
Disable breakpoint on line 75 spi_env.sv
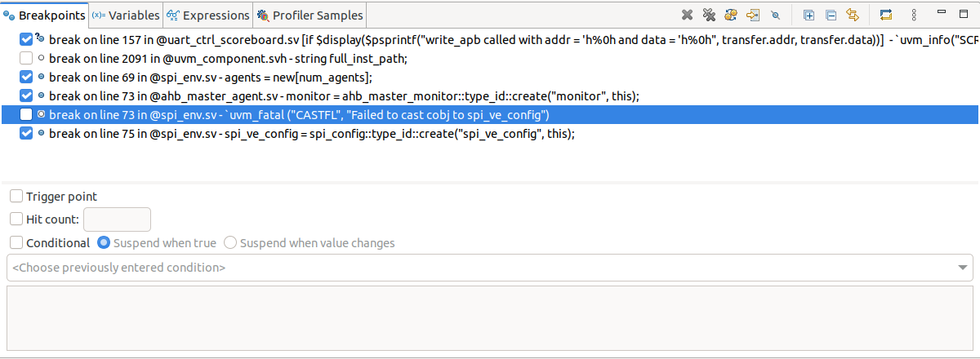pos(26,134)
